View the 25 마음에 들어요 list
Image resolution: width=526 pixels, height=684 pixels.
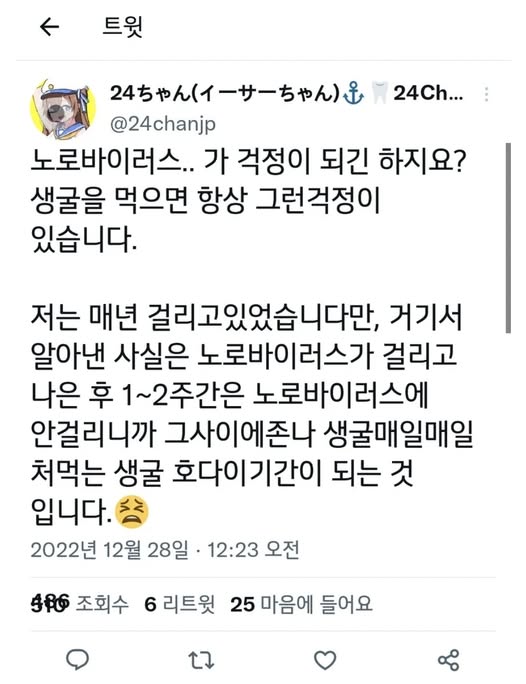pyautogui.click(x=301, y=604)
